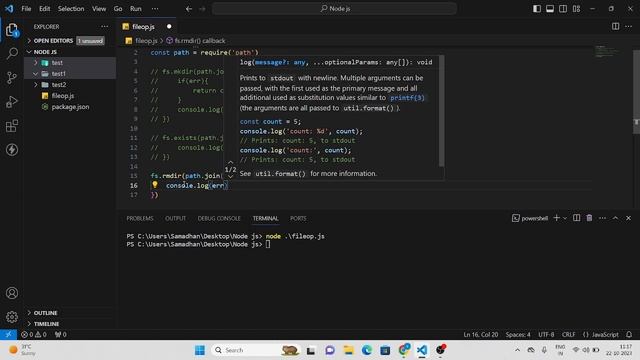Screen dimensions: 640x360
Task: Show next signature in parameter hints
Action: [x=230, y=176]
